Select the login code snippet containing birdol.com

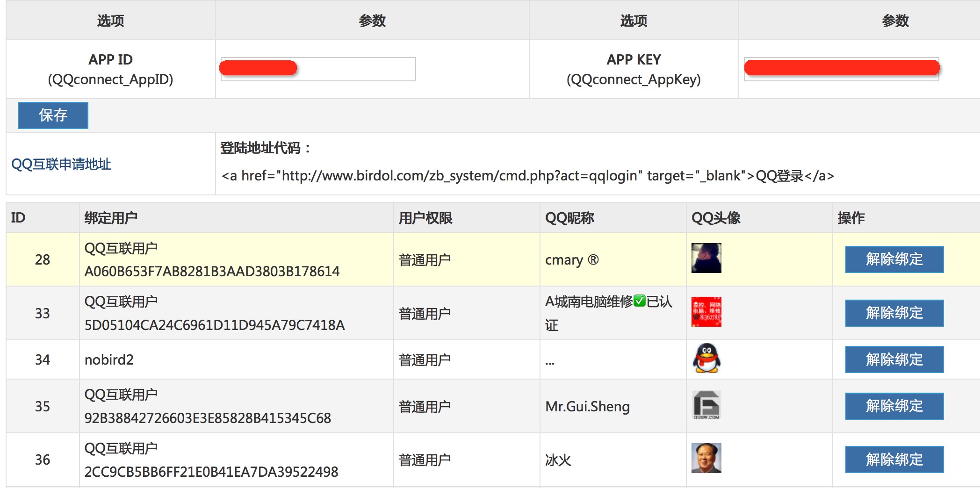pyautogui.click(x=528, y=176)
